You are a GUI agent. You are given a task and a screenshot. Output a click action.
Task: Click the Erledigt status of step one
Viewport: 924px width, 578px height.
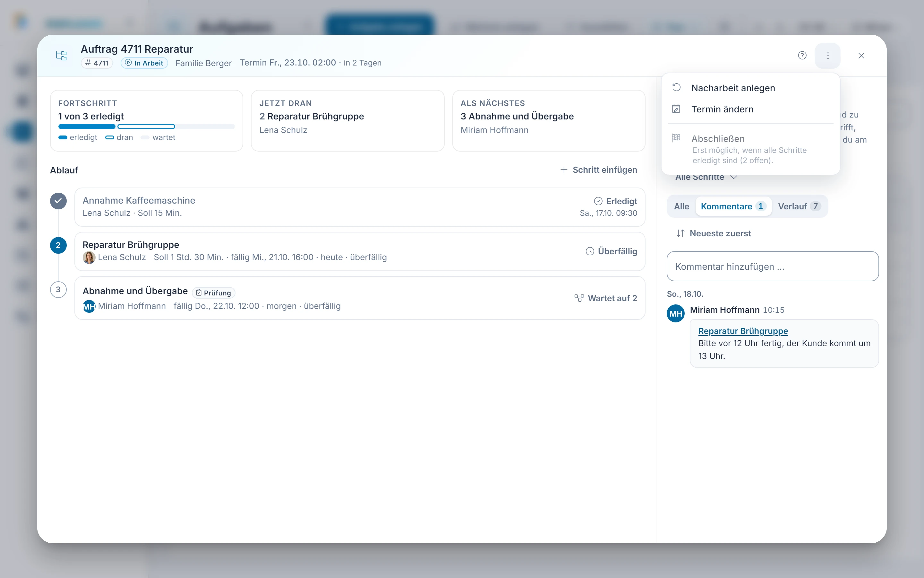tap(615, 201)
